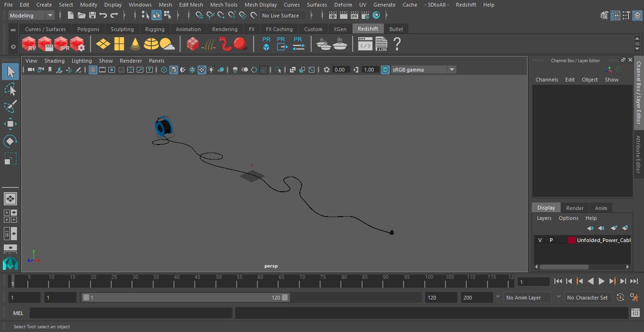Open the sRGB gamma dropdown arrow
The height and width of the screenshot is (332, 644).
click(452, 70)
